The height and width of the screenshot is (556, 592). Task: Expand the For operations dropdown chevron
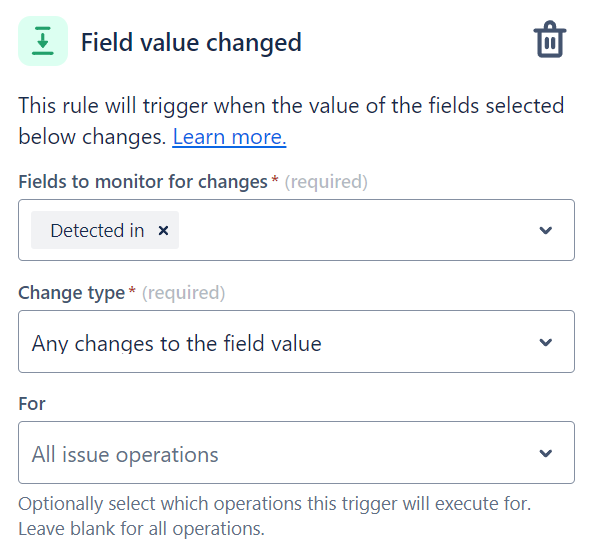(x=546, y=453)
